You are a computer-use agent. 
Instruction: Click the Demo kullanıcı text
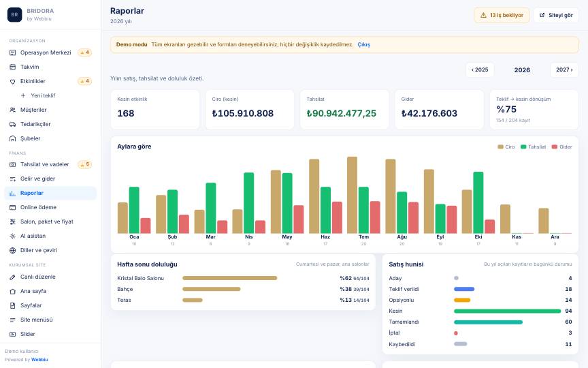tap(22, 352)
